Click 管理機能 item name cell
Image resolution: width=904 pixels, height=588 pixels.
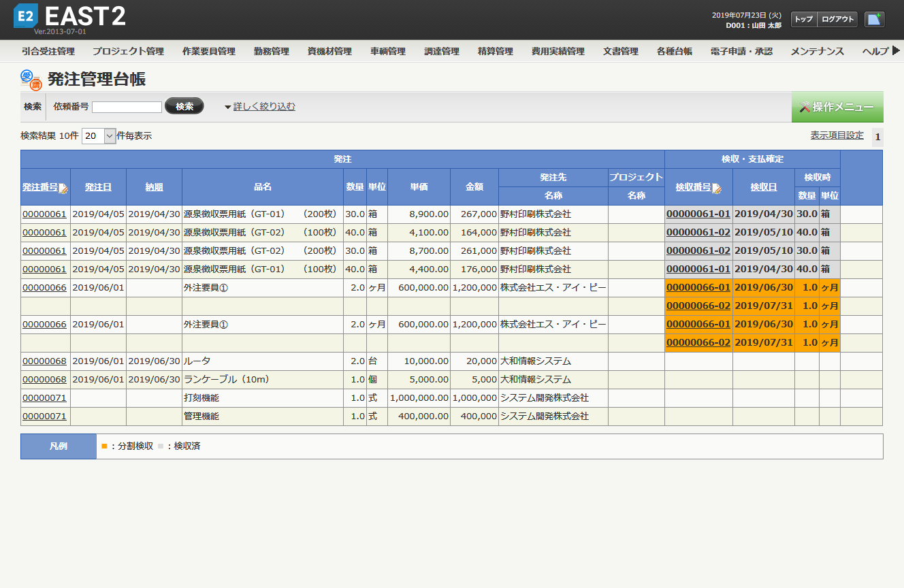click(x=263, y=416)
